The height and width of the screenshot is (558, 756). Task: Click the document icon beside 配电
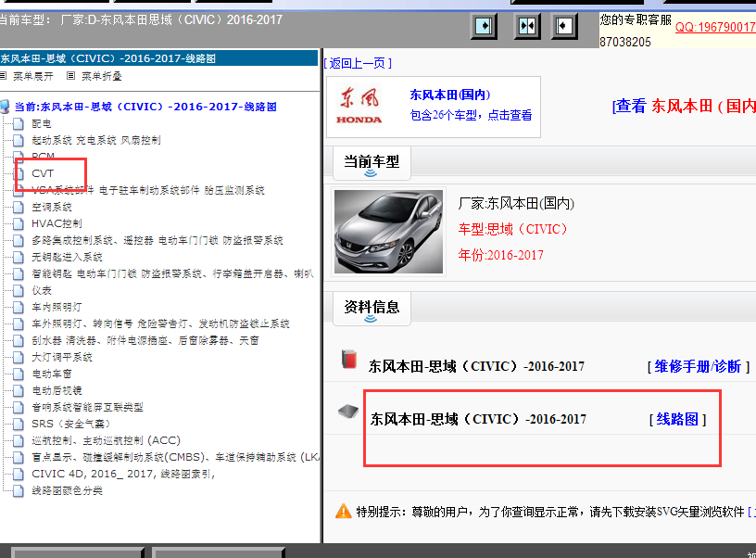[19, 124]
